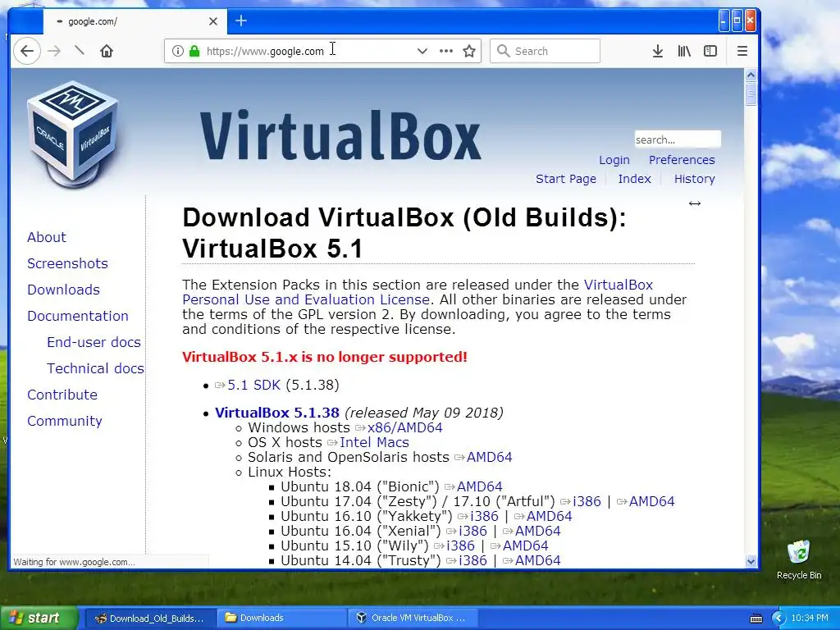Screen dimensions: 840x630
Task: Click the keyboard icon in system tray
Action: pos(756,619)
